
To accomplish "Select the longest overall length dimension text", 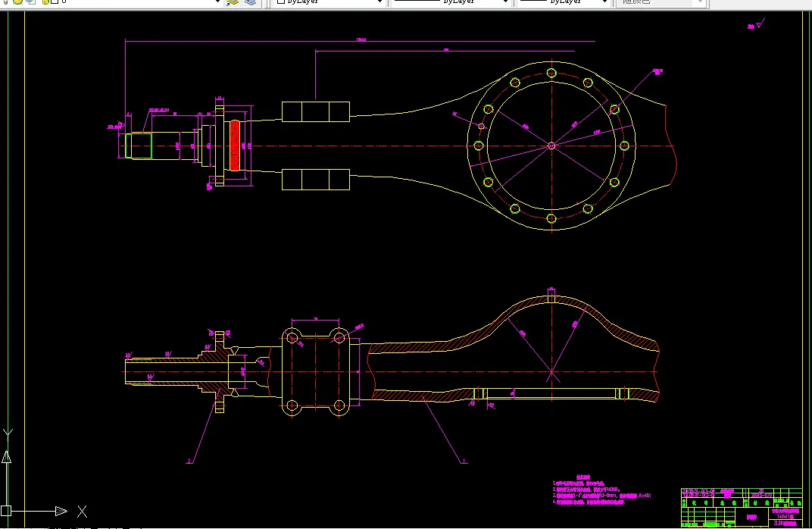I will click(x=361, y=39).
